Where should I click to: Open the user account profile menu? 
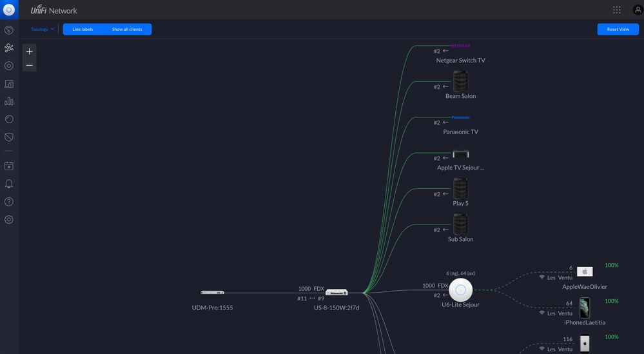(x=637, y=10)
